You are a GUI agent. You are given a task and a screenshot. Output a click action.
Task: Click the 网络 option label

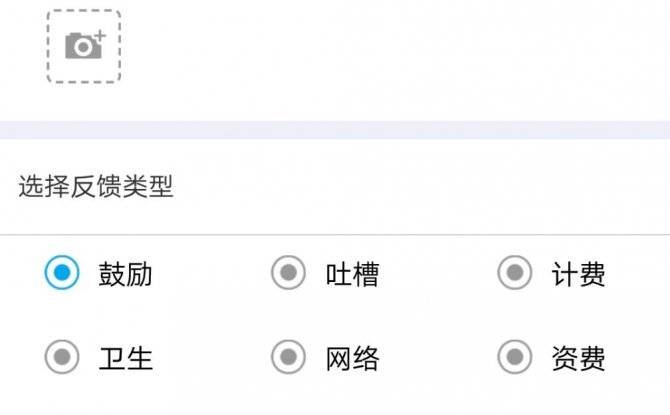(352, 358)
